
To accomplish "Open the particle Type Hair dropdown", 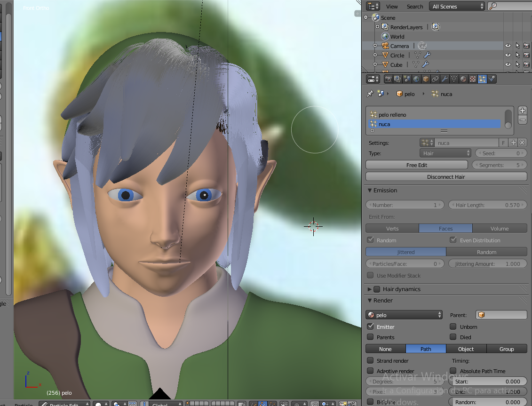I will (x=445, y=153).
